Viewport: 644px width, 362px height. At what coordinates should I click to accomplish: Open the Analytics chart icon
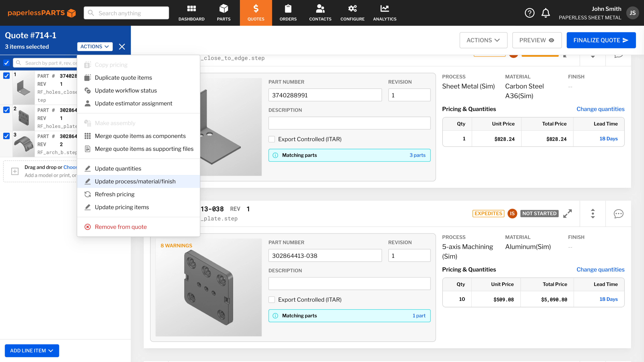pos(385,9)
